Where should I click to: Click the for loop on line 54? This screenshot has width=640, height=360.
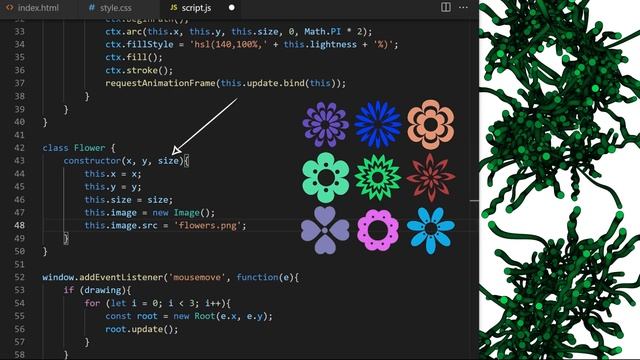[157, 303]
